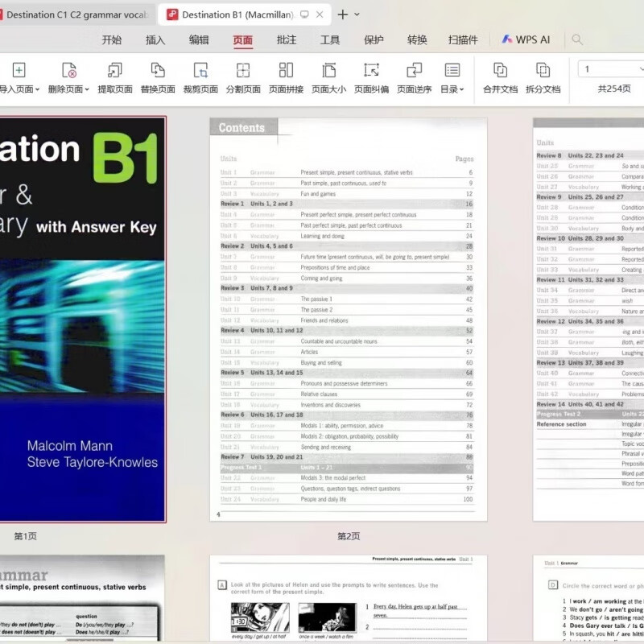Viewport: 644px width, 644px height.
Task: Open the Insert (插入) ribbon tab
Action: pyautogui.click(x=155, y=39)
